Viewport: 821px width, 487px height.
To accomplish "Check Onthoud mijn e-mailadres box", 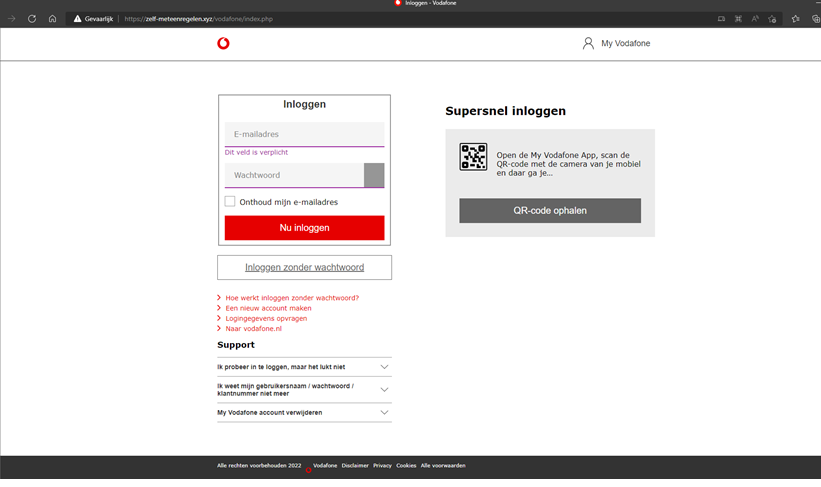I will click(x=230, y=202).
